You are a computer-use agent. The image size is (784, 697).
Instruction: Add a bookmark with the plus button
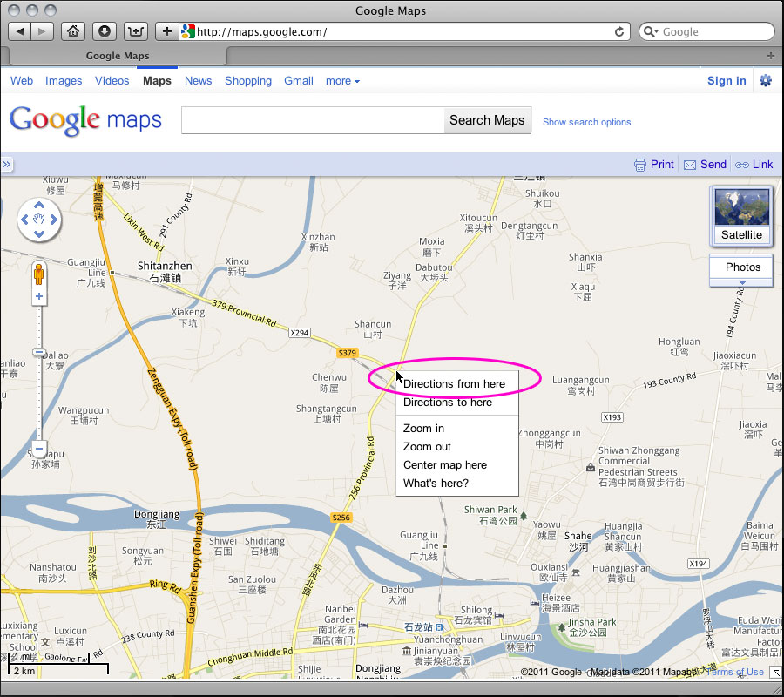(x=167, y=31)
